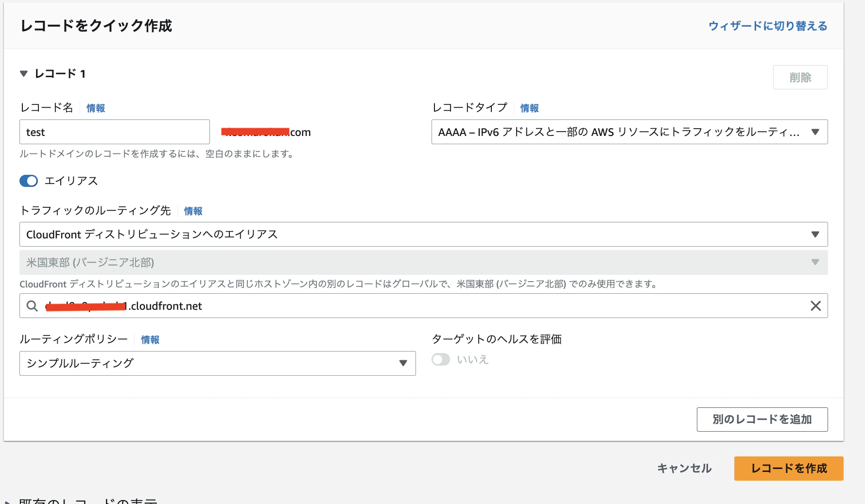This screenshot has width=865, height=504.
Task: Open the 米国東部 region dropdown
Action: click(x=814, y=262)
